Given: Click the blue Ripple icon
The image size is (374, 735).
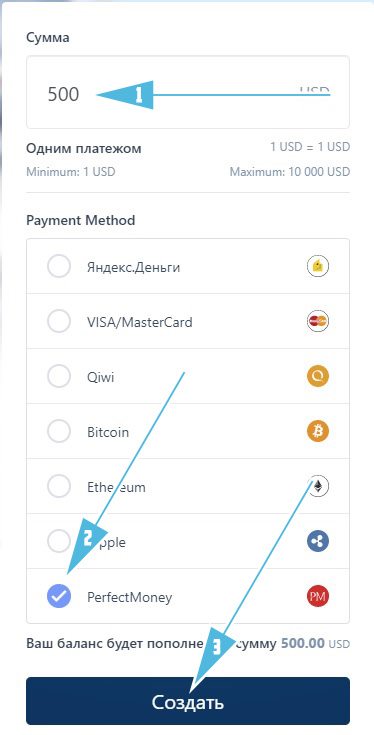Looking at the screenshot, I should 318,541.
